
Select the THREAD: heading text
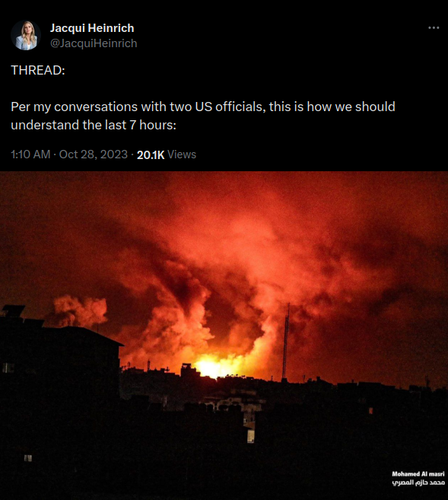coord(38,70)
